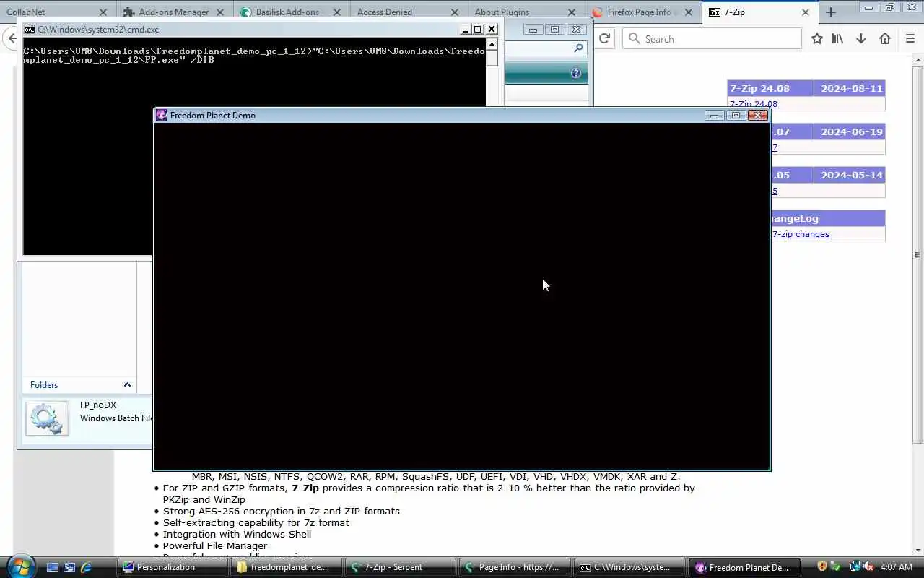The height and width of the screenshot is (578, 924).
Task: Click the browser page vertical scrollbar
Action: (918, 254)
